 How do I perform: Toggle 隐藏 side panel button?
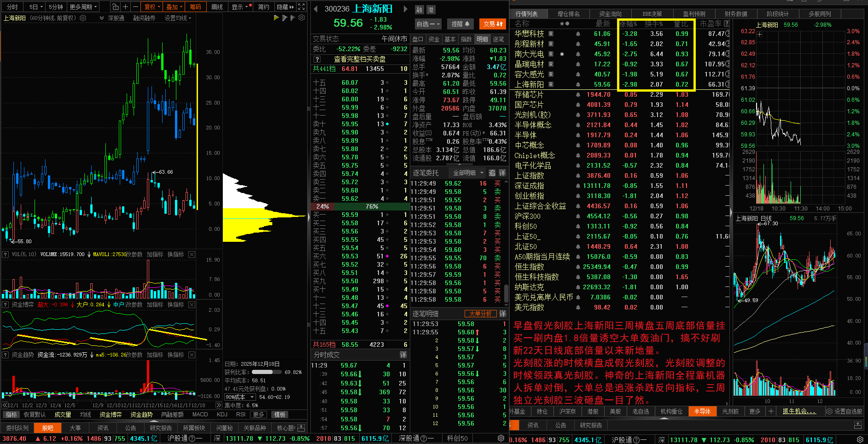click(x=285, y=7)
